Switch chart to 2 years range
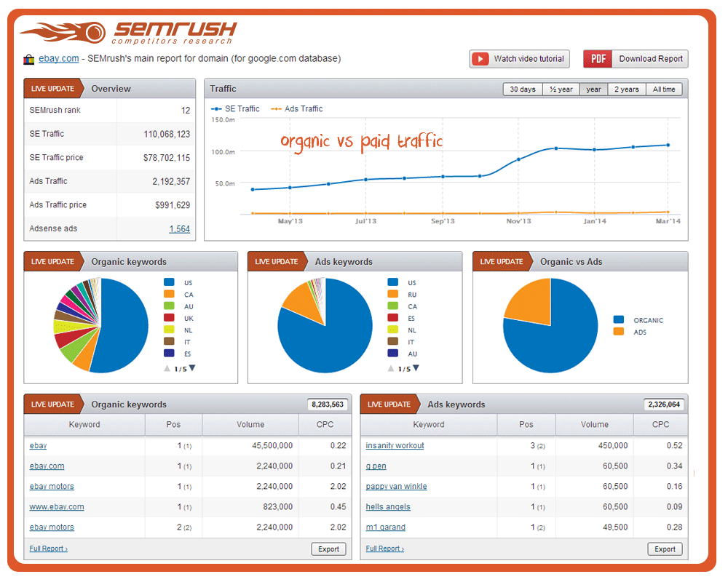This screenshot has width=728, height=582. click(x=626, y=89)
